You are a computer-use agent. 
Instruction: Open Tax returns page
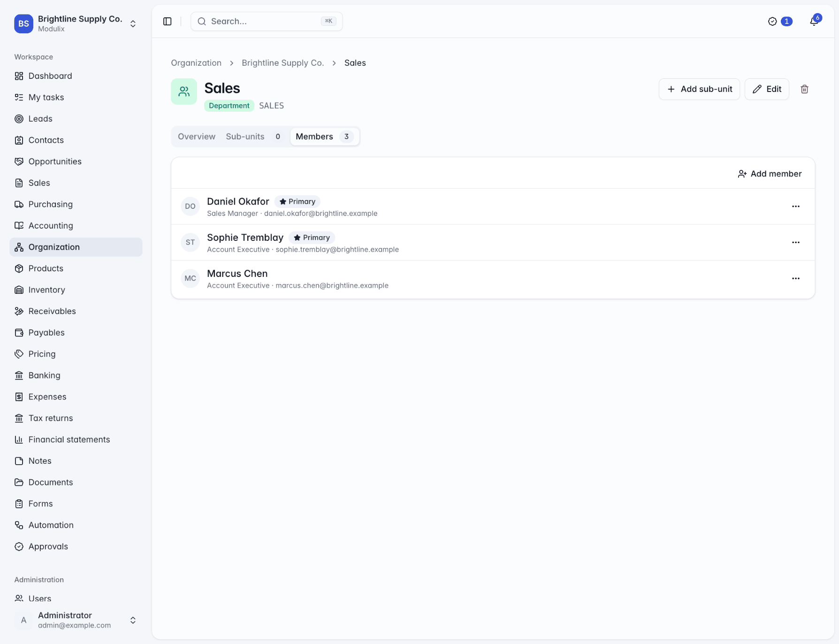pos(76,418)
